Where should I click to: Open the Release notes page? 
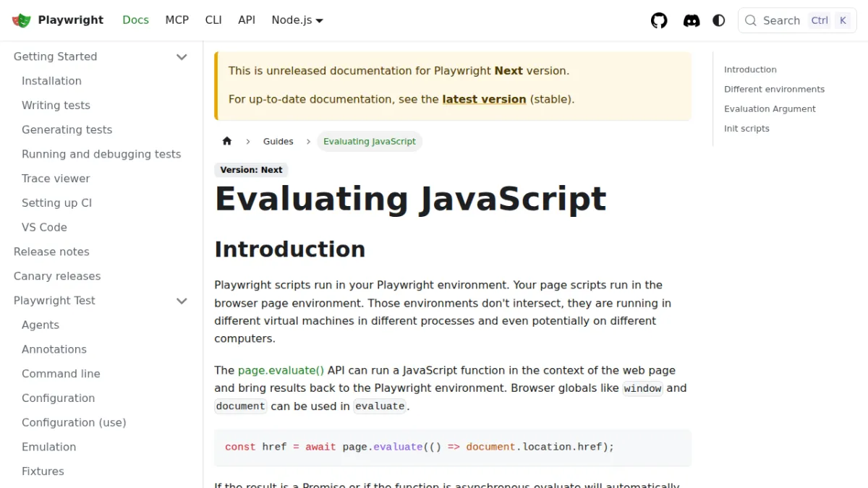pos(51,252)
